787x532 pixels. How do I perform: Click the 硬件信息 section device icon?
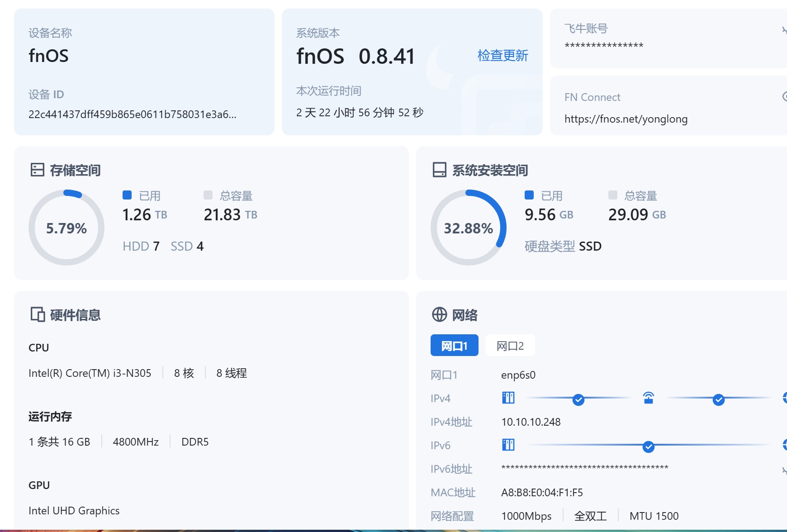tap(38, 314)
